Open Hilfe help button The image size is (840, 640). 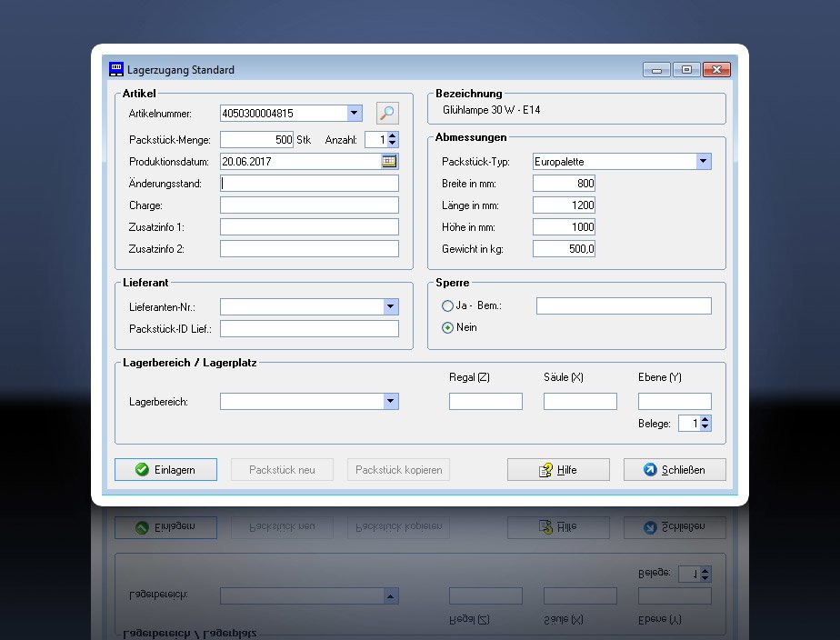pos(558,470)
